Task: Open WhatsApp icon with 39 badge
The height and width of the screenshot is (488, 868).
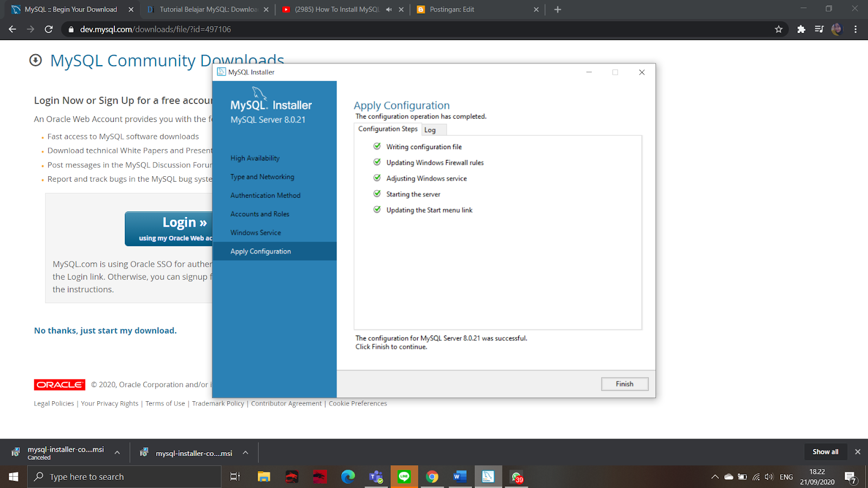Action: (x=516, y=477)
